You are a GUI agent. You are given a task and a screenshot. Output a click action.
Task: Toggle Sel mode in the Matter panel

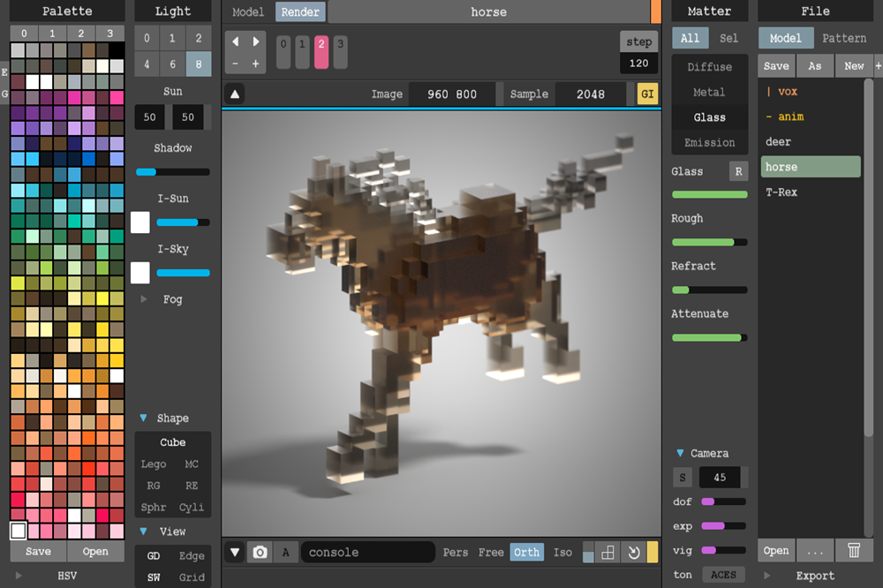(x=728, y=38)
